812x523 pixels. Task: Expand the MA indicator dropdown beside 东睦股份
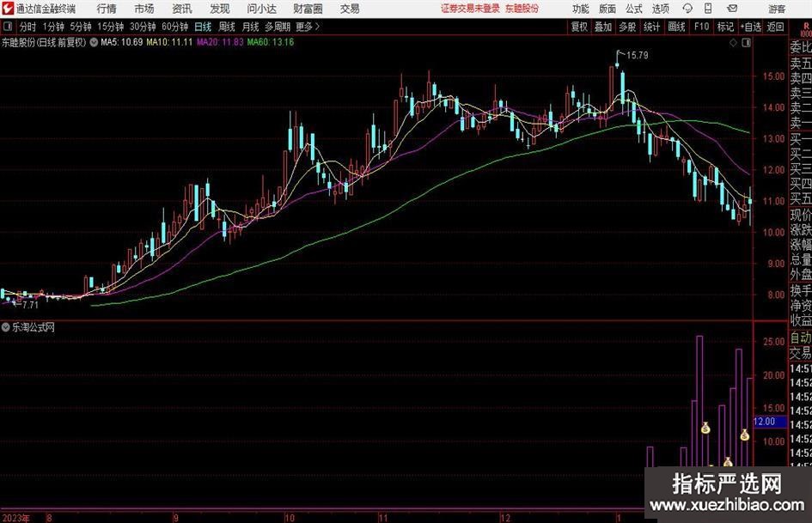pos(94,41)
